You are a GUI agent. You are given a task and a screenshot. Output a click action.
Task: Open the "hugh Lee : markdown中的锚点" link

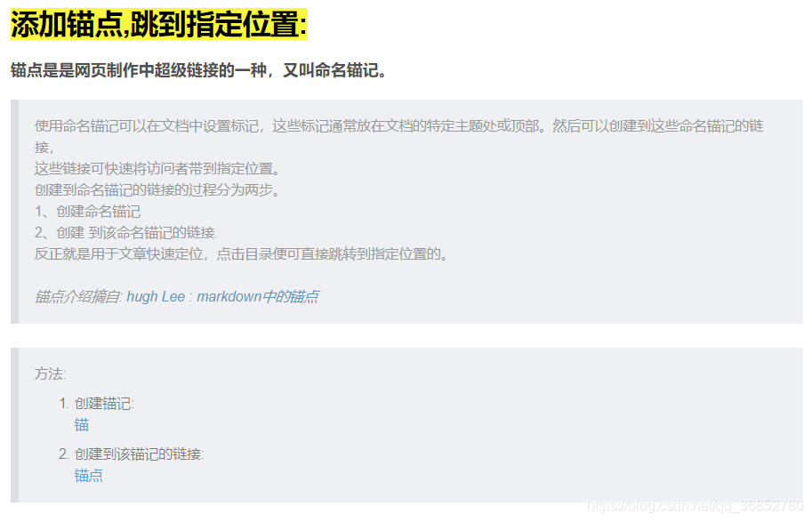pyautogui.click(x=222, y=297)
